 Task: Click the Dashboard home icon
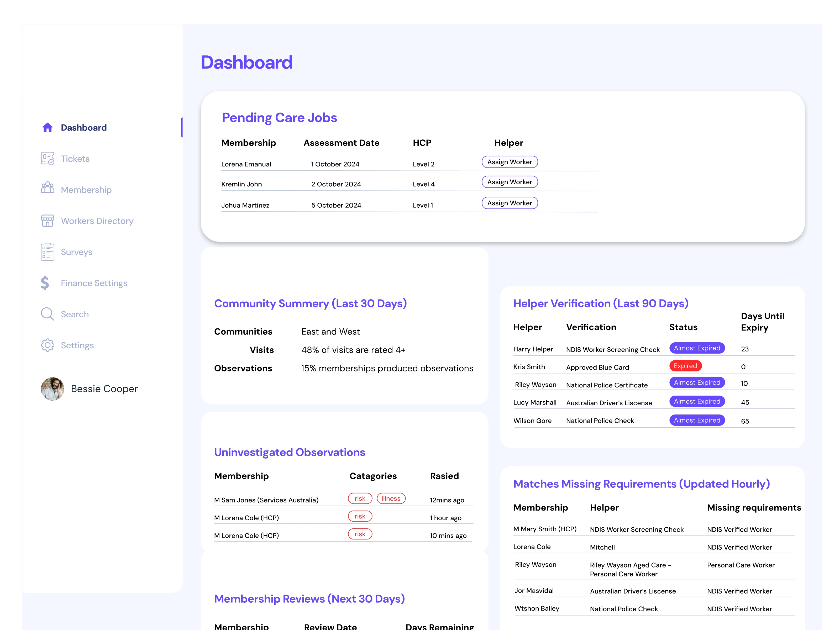pos(48,128)
